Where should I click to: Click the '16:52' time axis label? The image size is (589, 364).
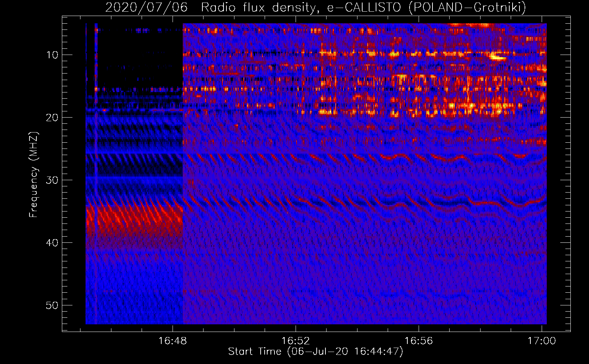tap(296, 341)
